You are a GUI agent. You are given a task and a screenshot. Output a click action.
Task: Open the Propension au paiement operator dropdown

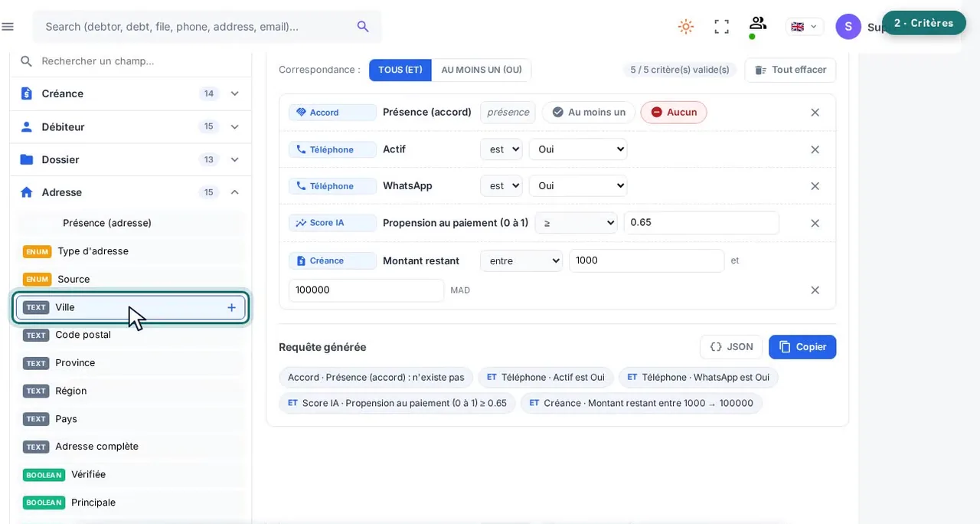pyautogui.click(x=577, y=223)
